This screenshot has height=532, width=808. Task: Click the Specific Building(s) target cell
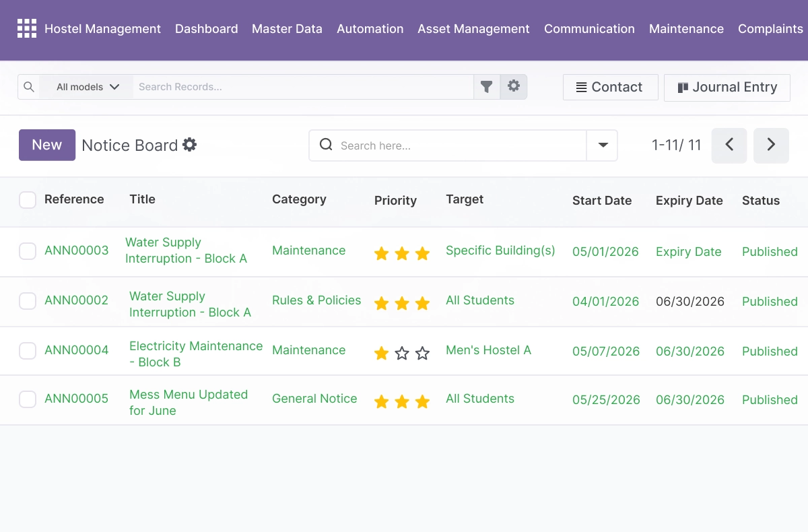pos(500,251)
